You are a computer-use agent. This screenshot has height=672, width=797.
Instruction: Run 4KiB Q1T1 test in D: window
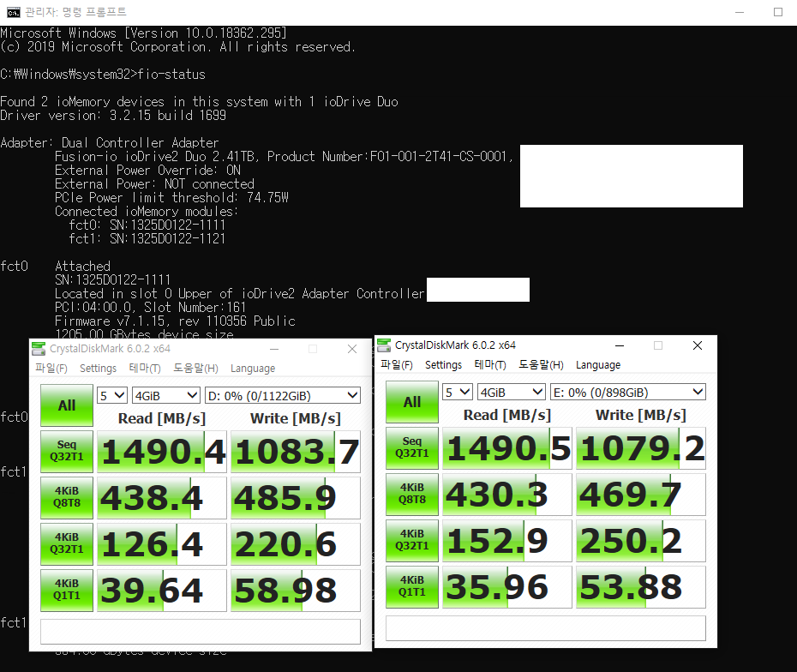coord(67,591)
